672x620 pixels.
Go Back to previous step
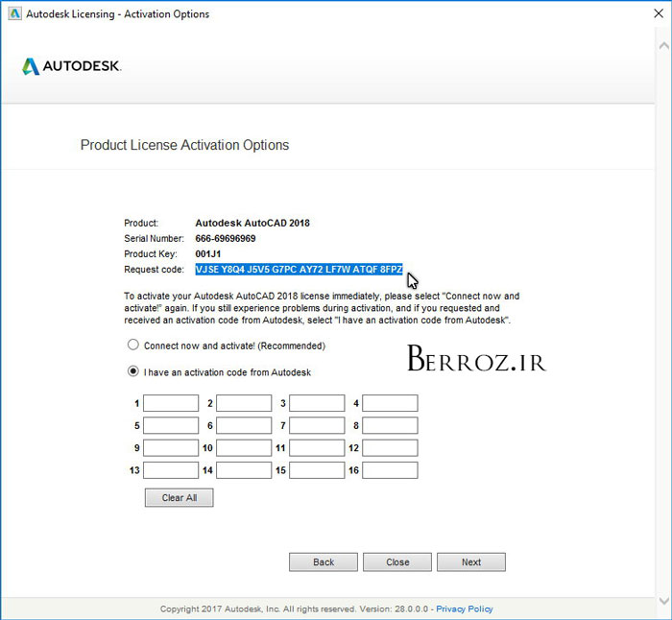point(324,562)
